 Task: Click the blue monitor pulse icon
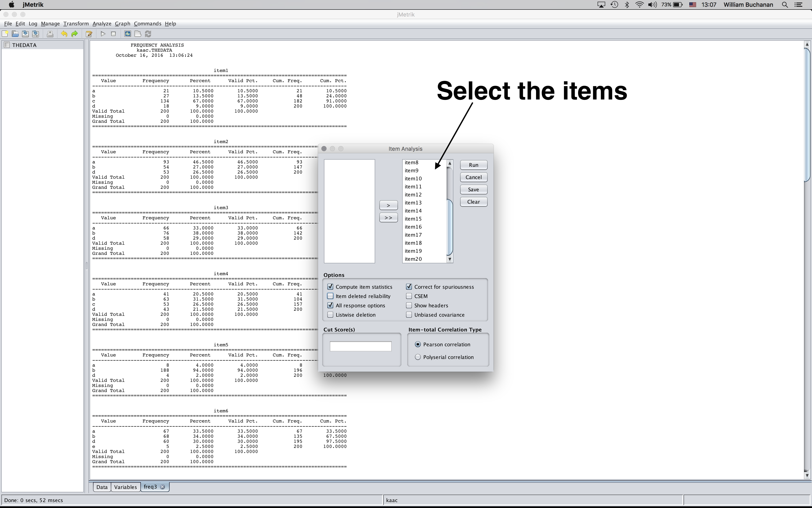(x=128, y=34)
